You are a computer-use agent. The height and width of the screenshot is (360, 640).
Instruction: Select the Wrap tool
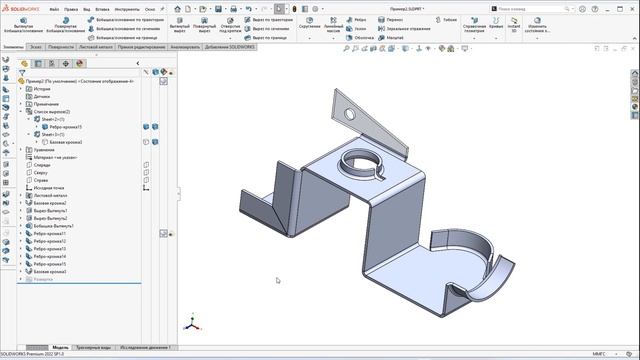point(390,20)
